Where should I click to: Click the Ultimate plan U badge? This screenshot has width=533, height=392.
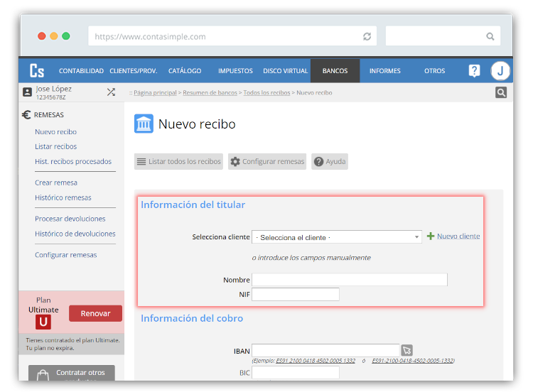(x=43, y=322)
